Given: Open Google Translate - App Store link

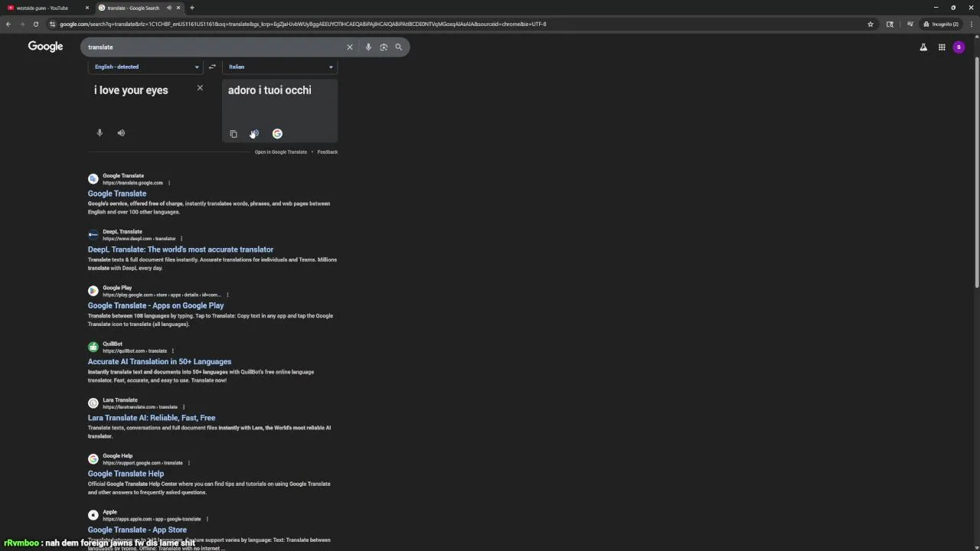Looking at the screenshot, I should click(137, 530).
